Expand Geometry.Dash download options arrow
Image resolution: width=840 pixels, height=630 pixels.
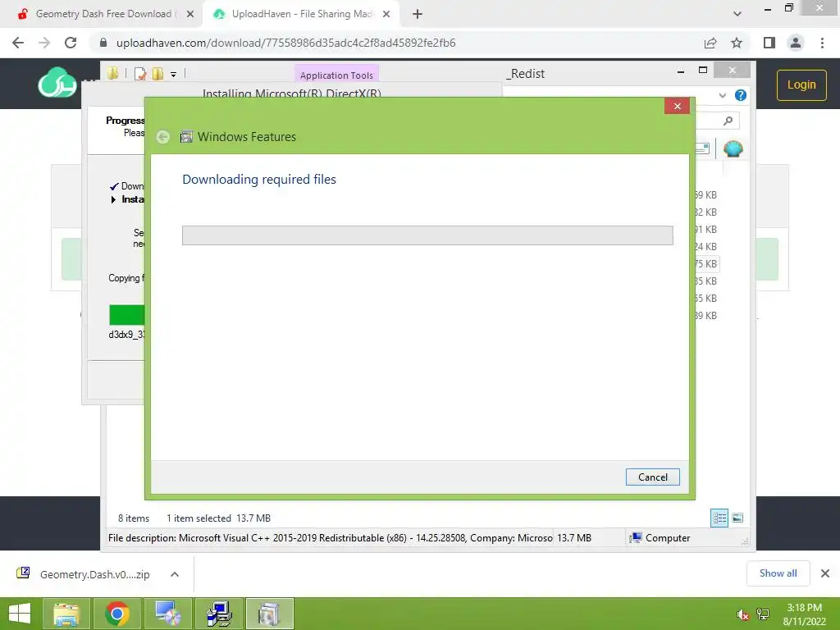(x=175, y=574)
